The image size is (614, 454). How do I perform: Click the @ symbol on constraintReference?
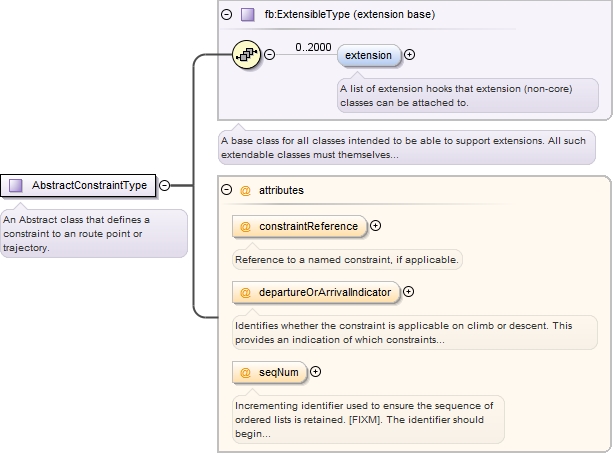pos(246,226)
